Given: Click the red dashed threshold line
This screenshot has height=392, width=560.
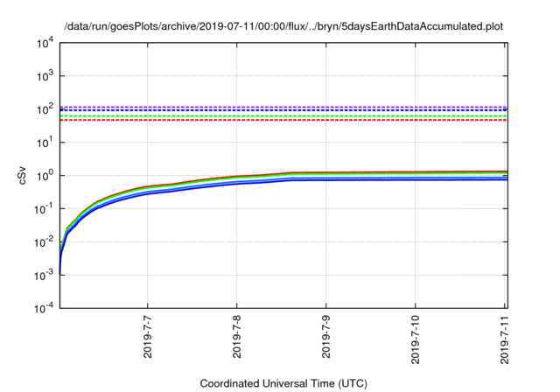Looking at the screenshot, I should coord(283,120).
